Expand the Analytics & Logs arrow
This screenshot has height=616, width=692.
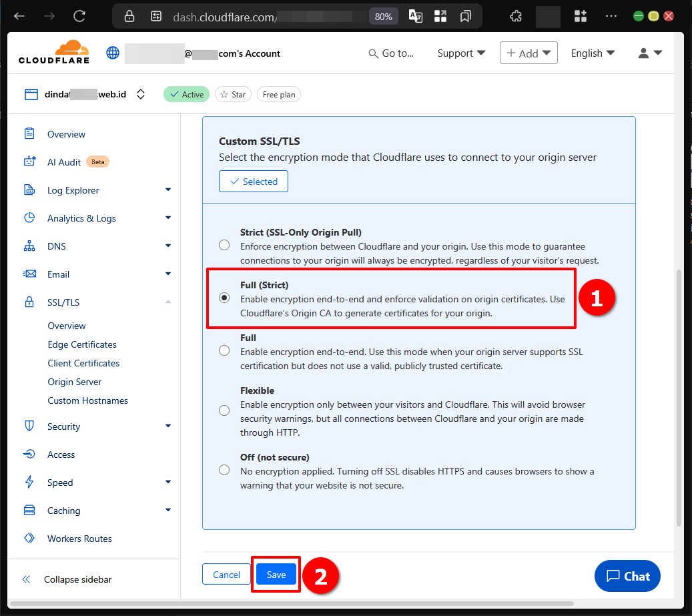point(168,218)
